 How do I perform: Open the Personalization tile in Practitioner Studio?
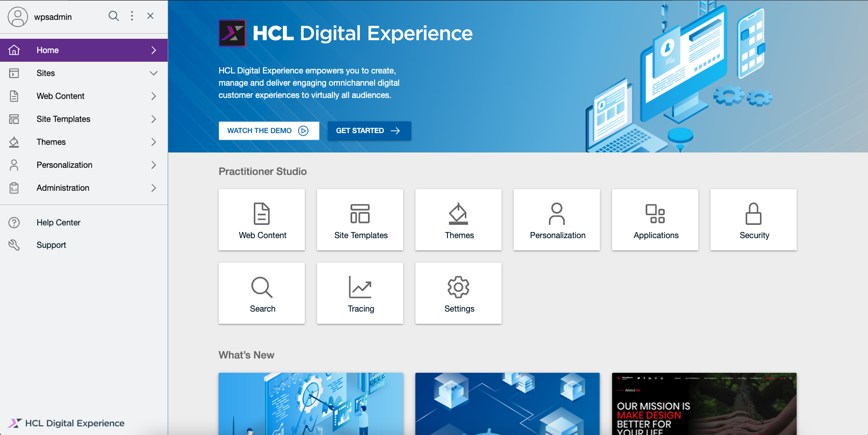coord(557,220)
